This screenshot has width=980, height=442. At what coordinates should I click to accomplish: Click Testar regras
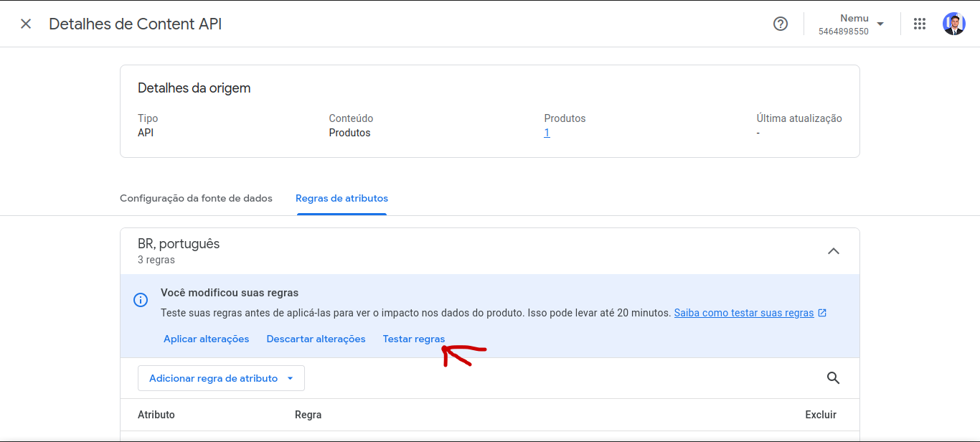(414, 339)
